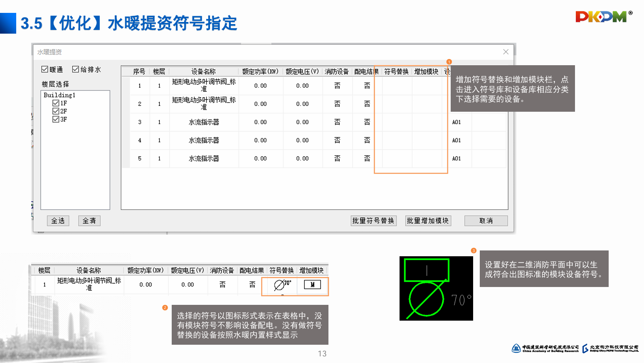Click the 0.00 rated voltage in row 2
This screenshot has height=363, width=644.
point(302,104)
